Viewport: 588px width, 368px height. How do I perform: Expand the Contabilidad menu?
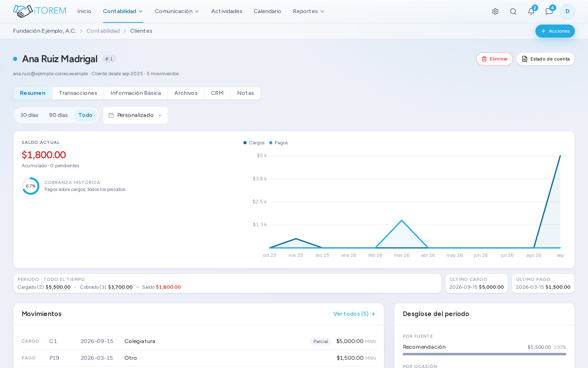123,11
